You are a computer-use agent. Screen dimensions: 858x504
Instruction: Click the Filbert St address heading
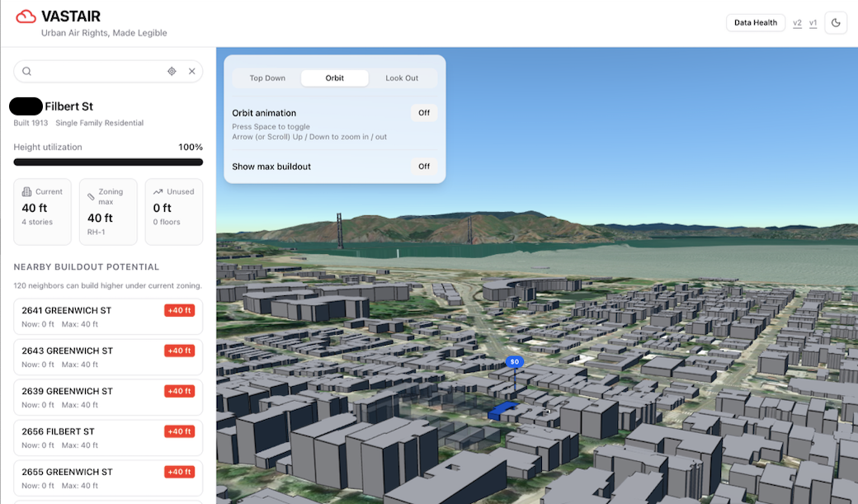(69, 106)
